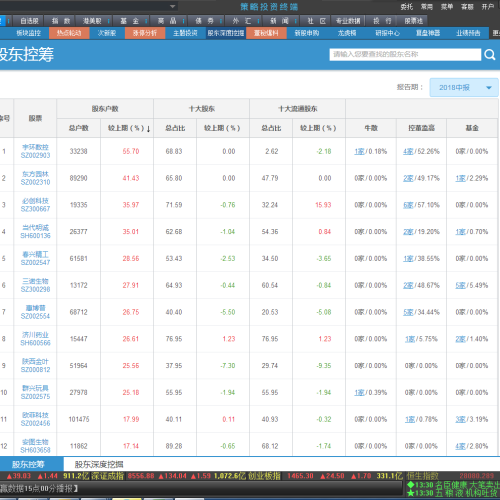The height and width of the screenshot is (500, 500).
Task: Open the 业绩预告 sub-tab
Action: coord(468,33)
